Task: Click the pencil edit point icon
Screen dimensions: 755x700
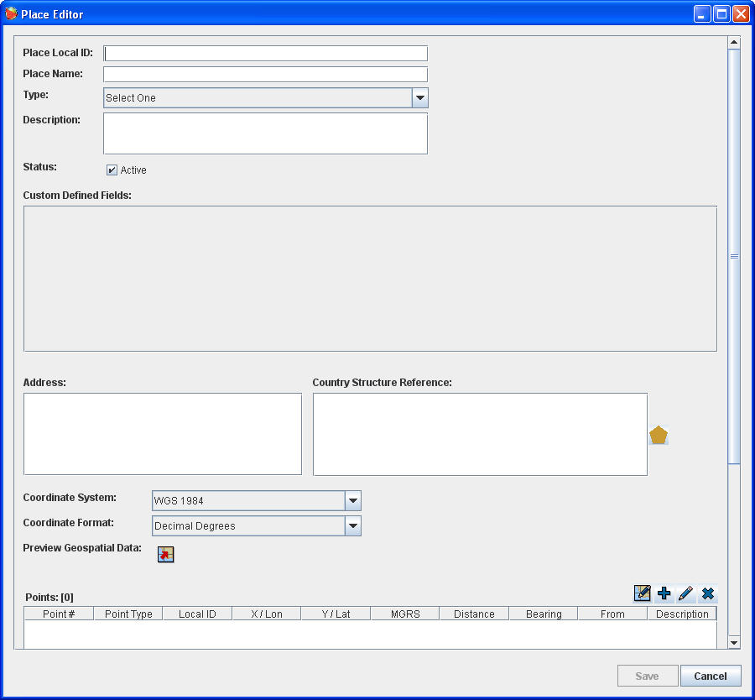Action: [x=686, y=593]
